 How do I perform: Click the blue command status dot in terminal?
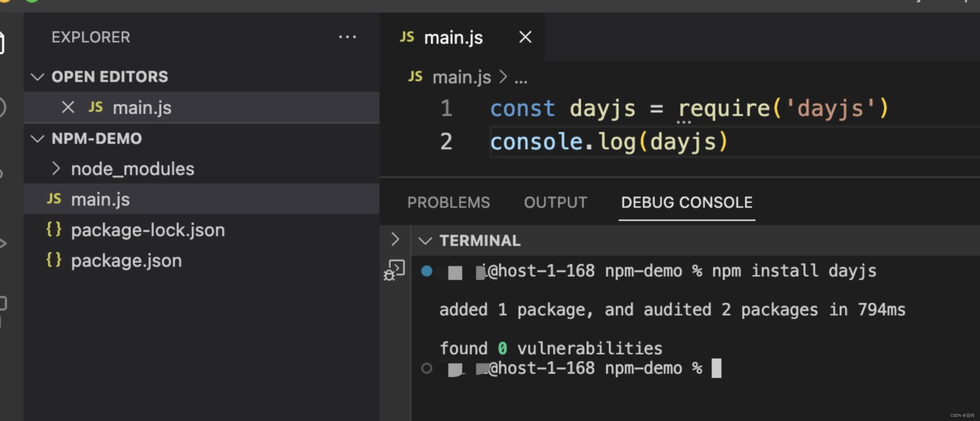click(427, 271)
